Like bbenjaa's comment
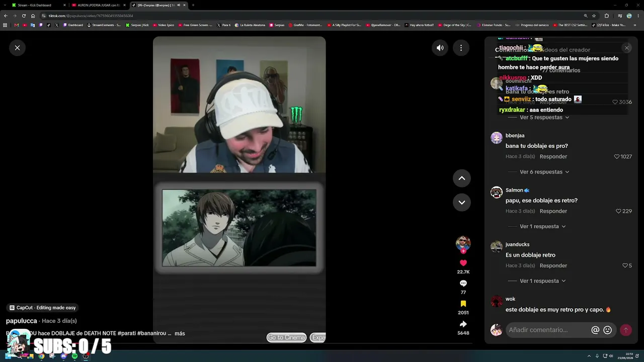 [x=617, y=156]
